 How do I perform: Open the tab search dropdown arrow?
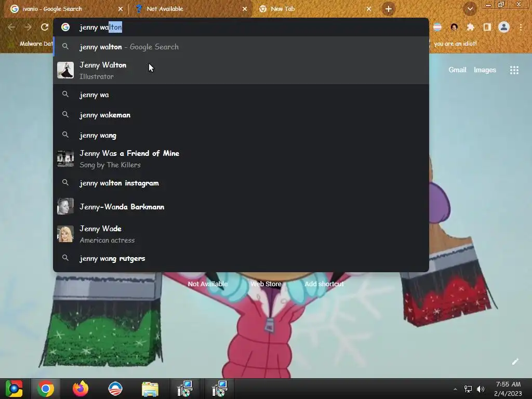coord(470,9)
